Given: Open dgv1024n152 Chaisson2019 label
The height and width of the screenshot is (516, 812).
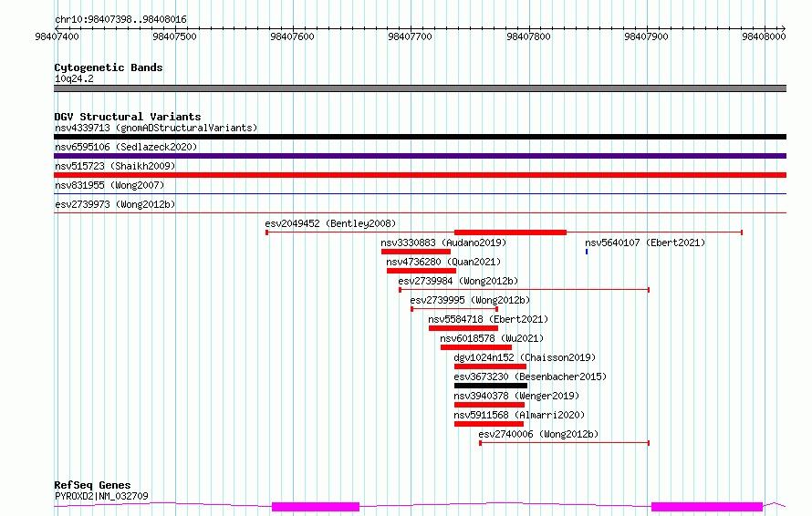Looking at the screenshot, I should [x=525, y=357].
